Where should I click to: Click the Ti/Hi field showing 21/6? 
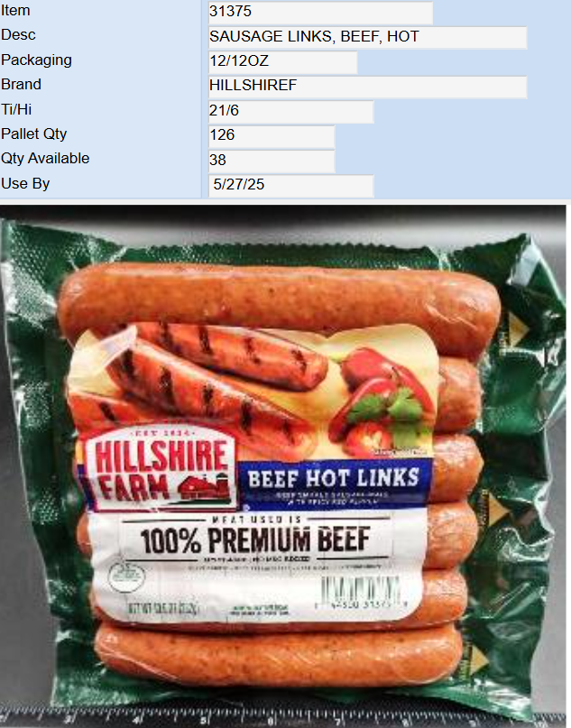(291, 112)
